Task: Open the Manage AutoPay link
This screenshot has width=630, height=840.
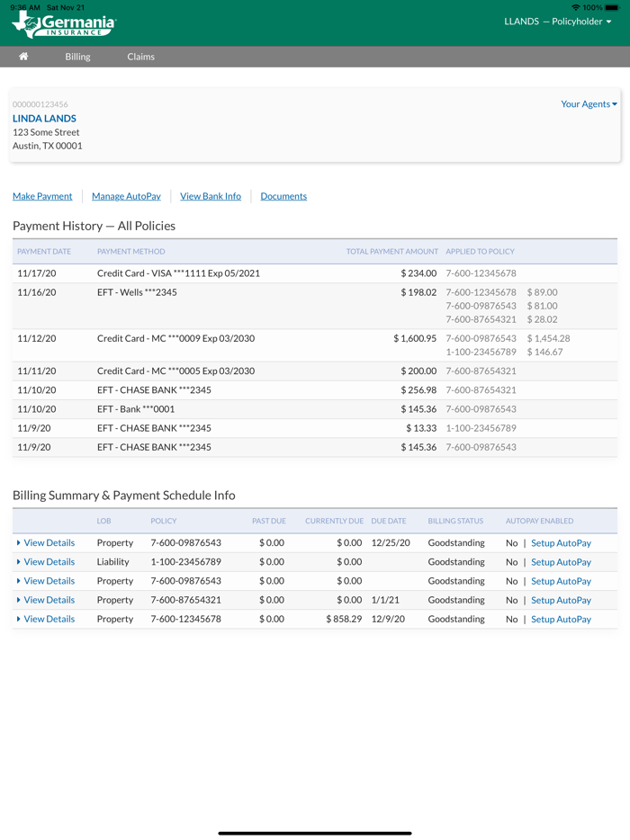Action: click(126, 196)
